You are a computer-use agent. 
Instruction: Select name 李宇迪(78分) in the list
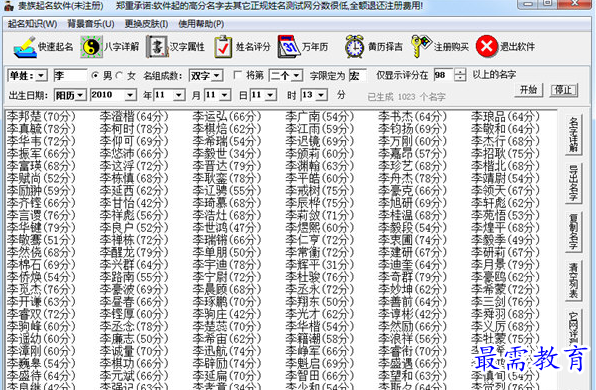pos(227,265)
